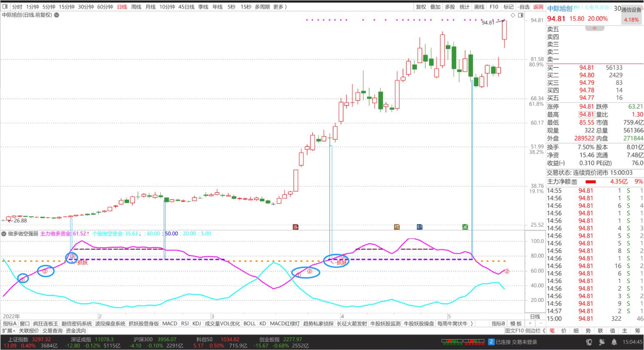Toggle 复权 price adjustment
Image resolution: width=644 pixels, height=350 pixels.
coord(421,7)
